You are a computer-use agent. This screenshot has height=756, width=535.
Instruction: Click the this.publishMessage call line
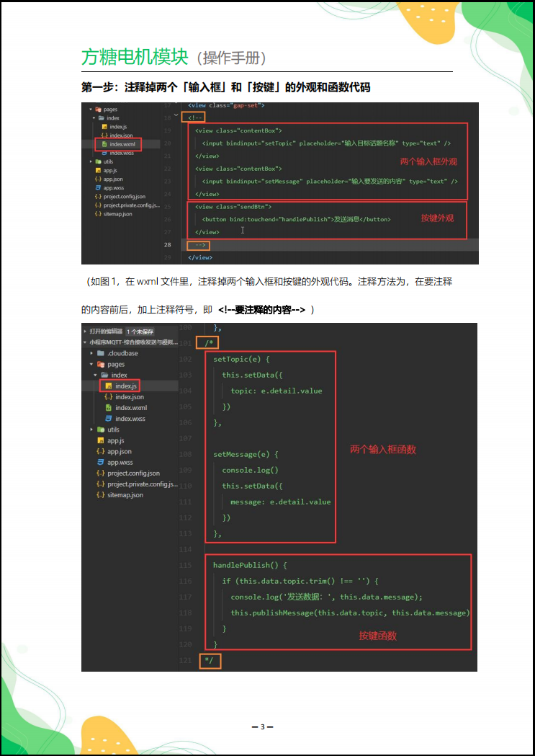[x=350, y=613]
